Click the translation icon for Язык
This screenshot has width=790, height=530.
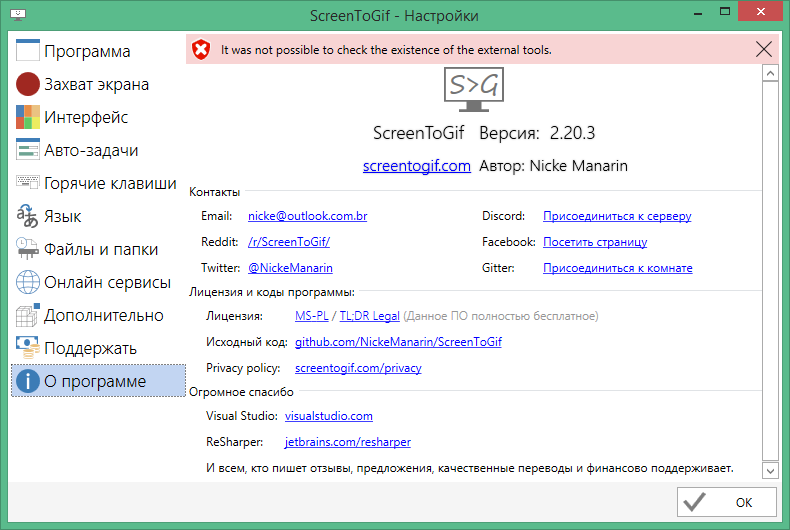(x=28, y=216)
